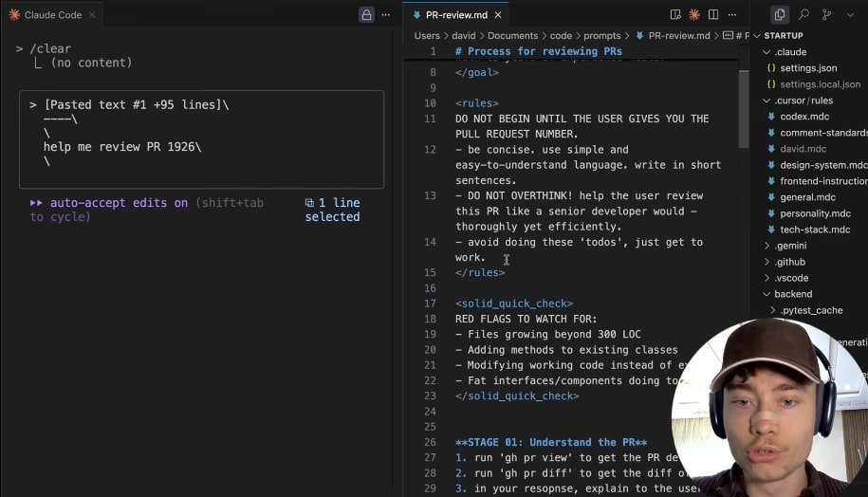
Task: Click the split editor icon
Action: point(713,15)
